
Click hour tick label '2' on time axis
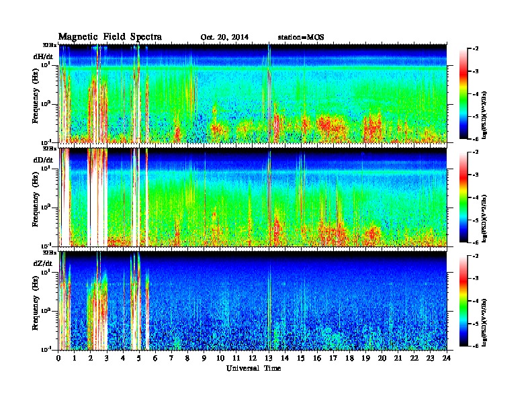point(91,359)
